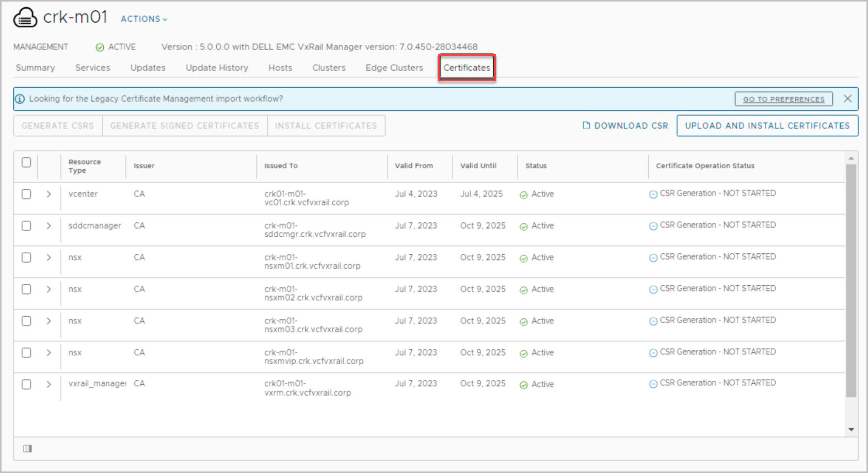
Task: Check the vcenter certificate row checkbox
Action: (x=26, y=194)
